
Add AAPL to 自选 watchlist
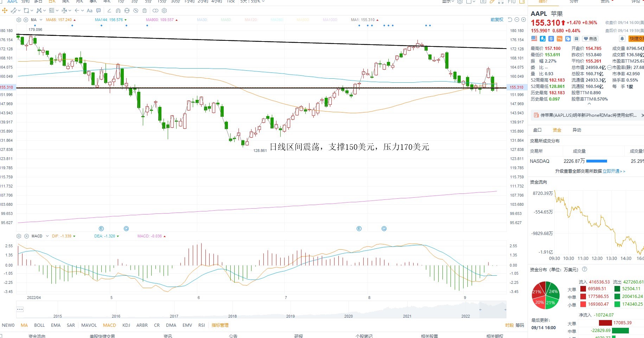click(590, 39)
